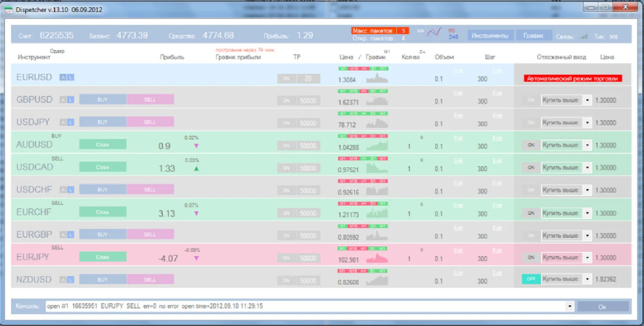
Task: Click the connection signal strength icon
Action: point(583,36)
